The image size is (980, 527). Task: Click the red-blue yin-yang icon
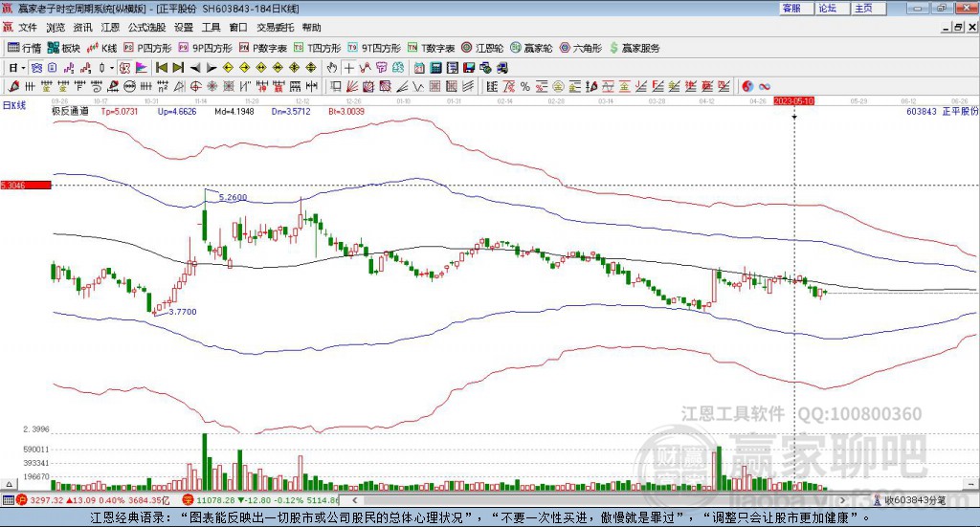[747, 86]
